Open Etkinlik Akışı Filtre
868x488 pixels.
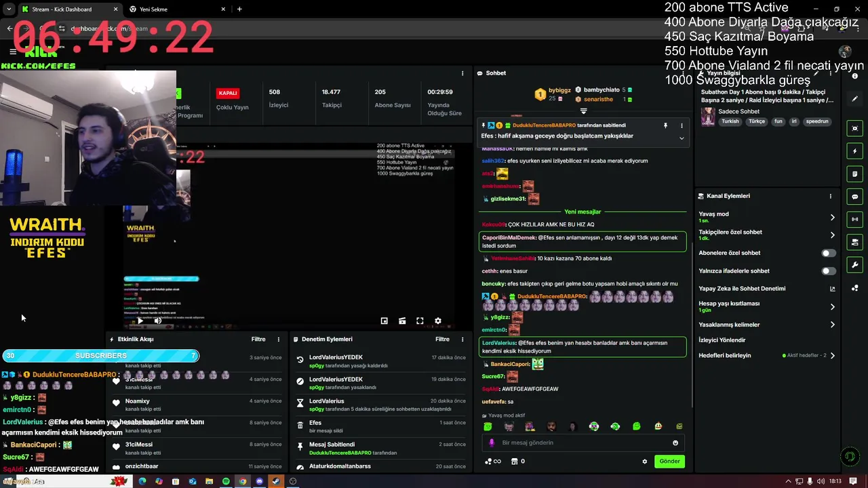(x=258, y=339)
